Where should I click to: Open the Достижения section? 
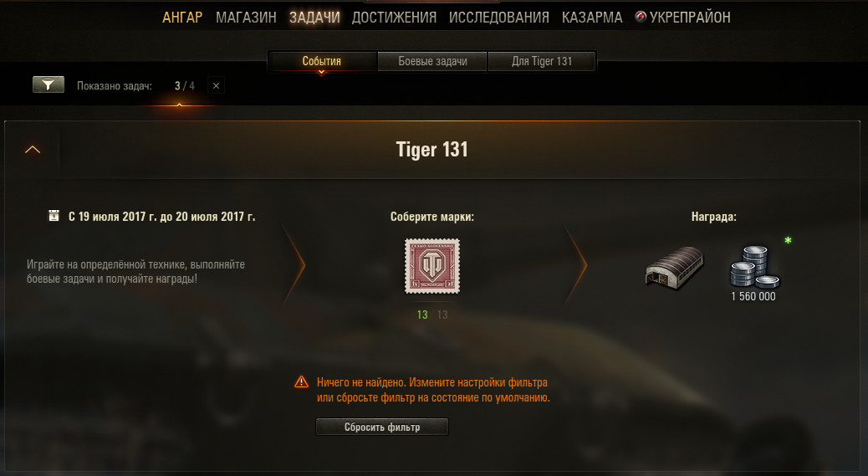click(x=394, y=18)
